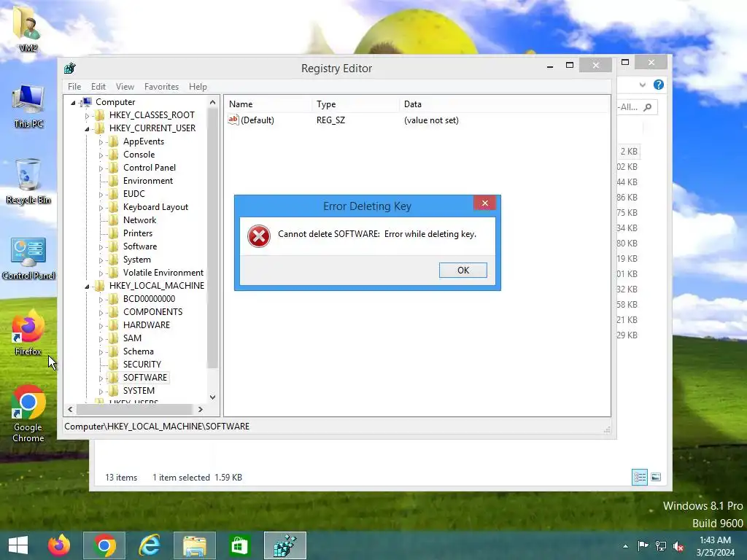Click the red error icon in dialog

coord(259,236)
